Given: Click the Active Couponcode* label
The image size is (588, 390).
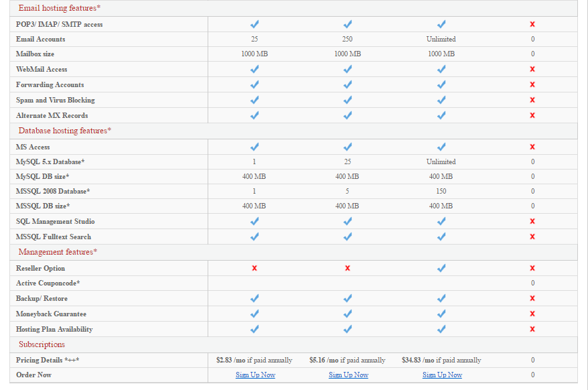Looking at the screenshot, I should [x=48, y=283].
